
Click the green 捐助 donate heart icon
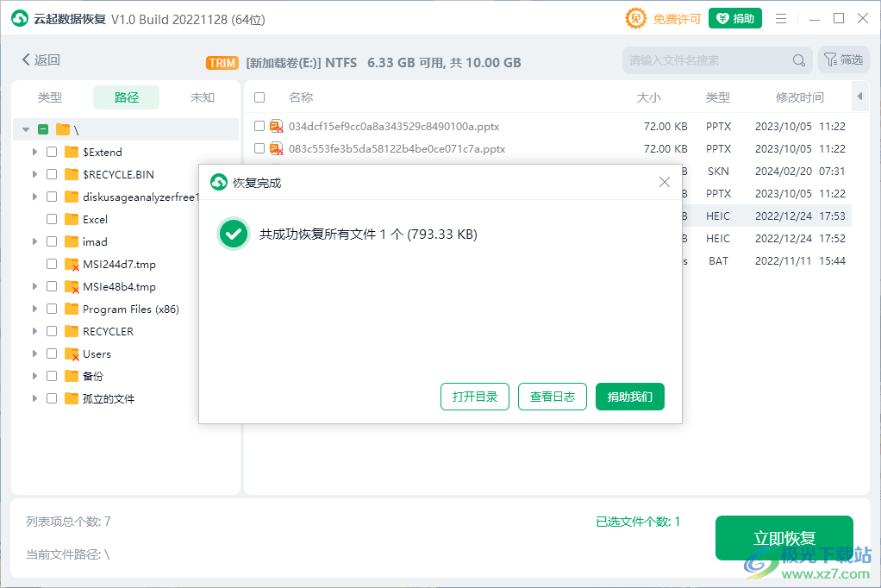(722, 17)
